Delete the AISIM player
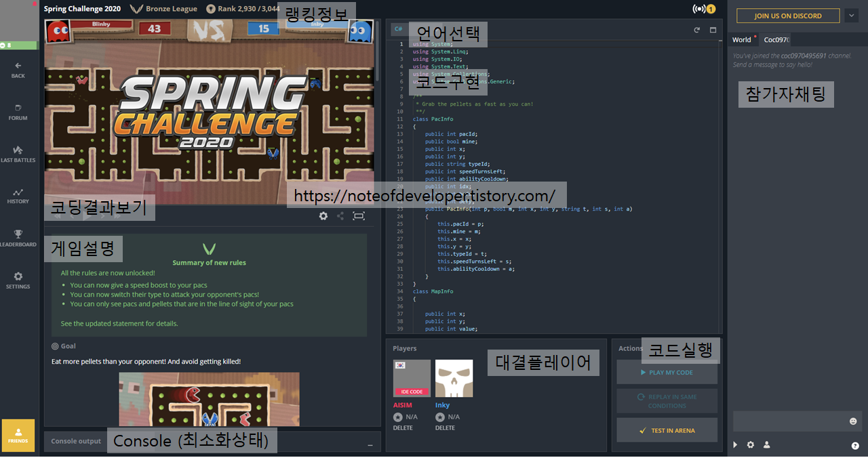The image size is (868, 460). [403, 428]
